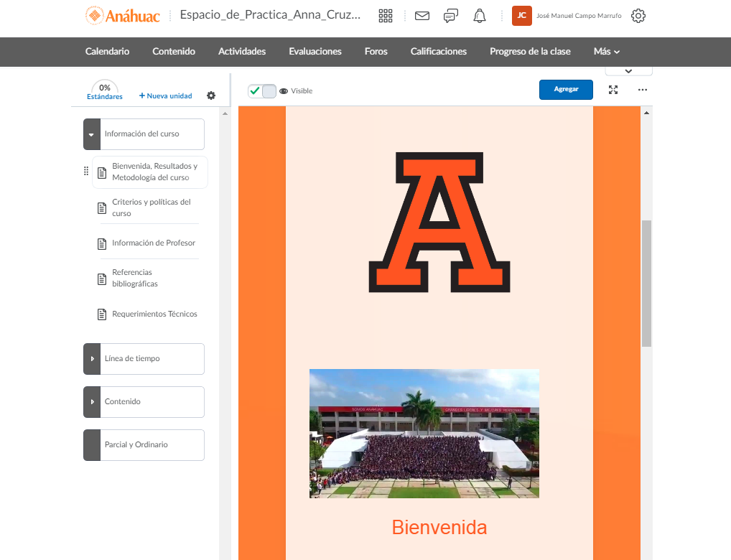Open the Evaluaciones menu item
The image size is (731, 560).
(x=315, y=52)
